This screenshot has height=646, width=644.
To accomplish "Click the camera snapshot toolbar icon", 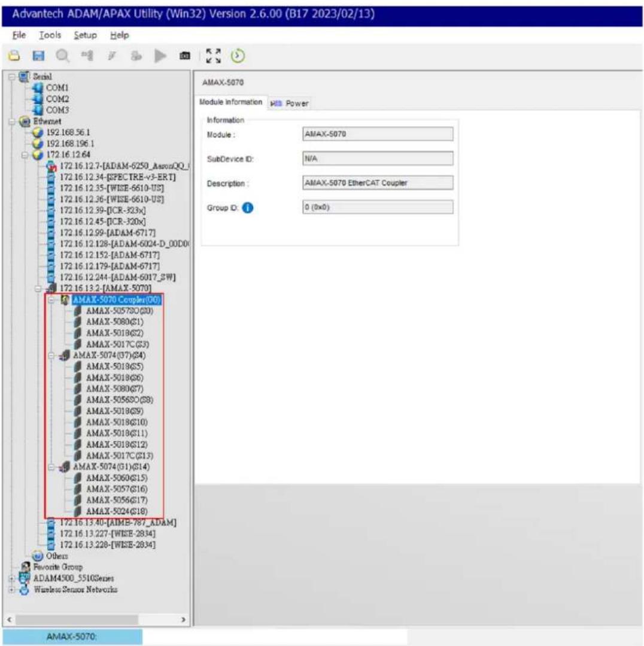I will click(x=185, y=56).
